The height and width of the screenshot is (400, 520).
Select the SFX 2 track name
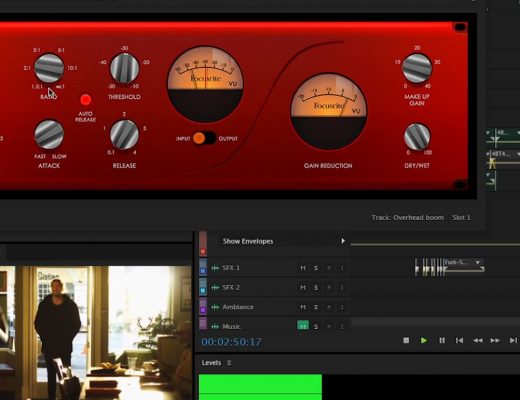pyautogui.click(x=231, y=287)
